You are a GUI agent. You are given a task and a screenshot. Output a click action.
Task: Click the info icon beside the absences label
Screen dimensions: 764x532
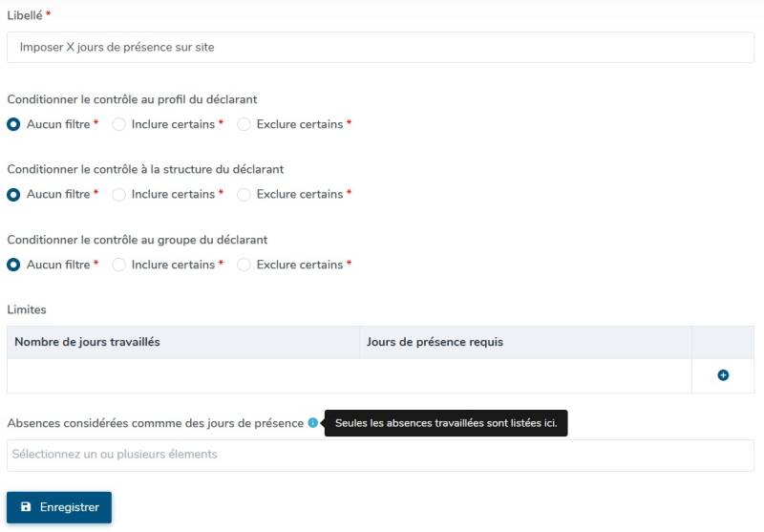(313, 423)
